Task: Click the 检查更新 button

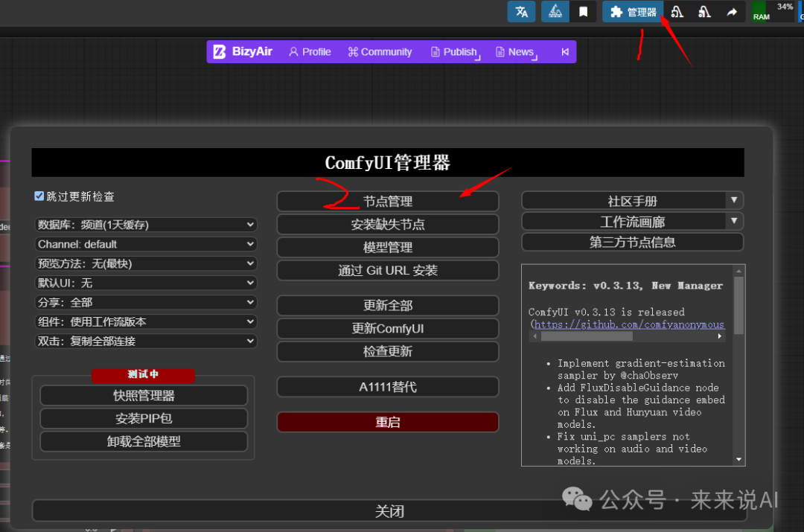Action: click(388, 352)
